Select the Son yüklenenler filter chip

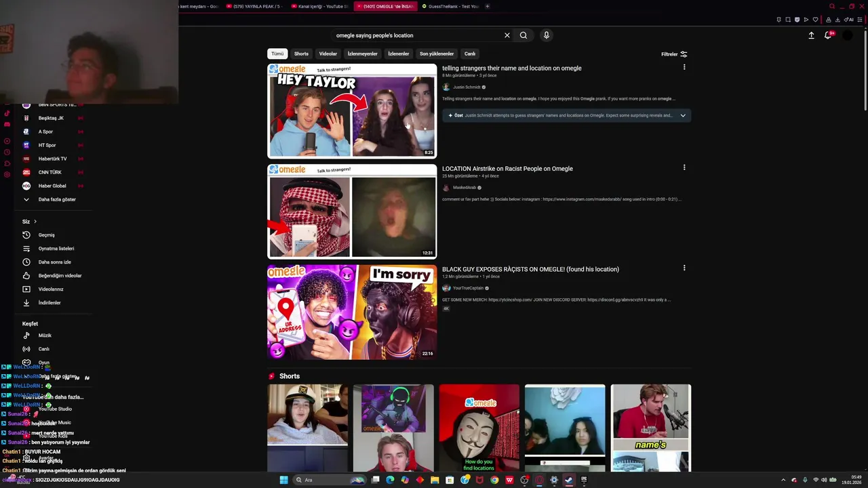(x=437, y=54)
